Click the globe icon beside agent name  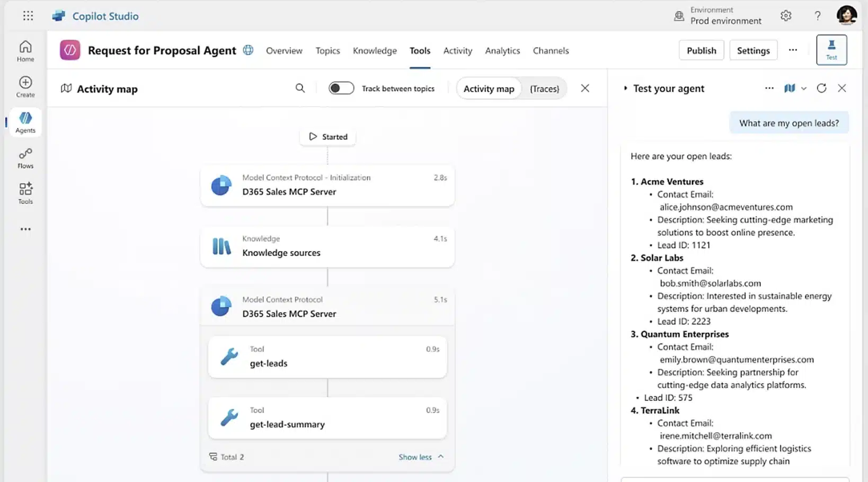[x=248, y=50]
